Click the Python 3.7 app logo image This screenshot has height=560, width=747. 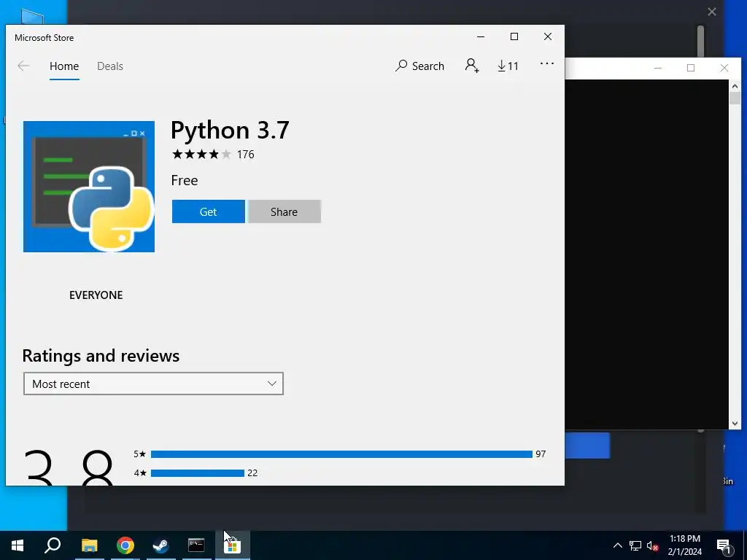[x=89, y=186]
